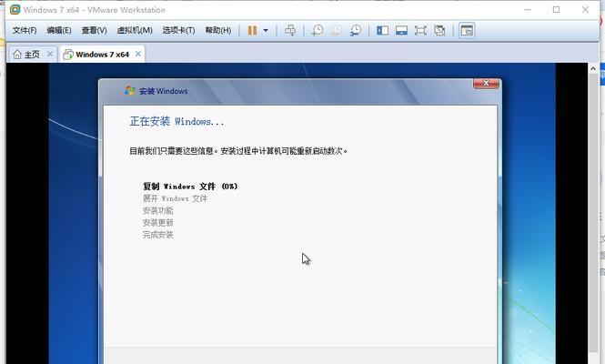
Task: Click the console view toolbar icon
Action: [x=467, y=30]
